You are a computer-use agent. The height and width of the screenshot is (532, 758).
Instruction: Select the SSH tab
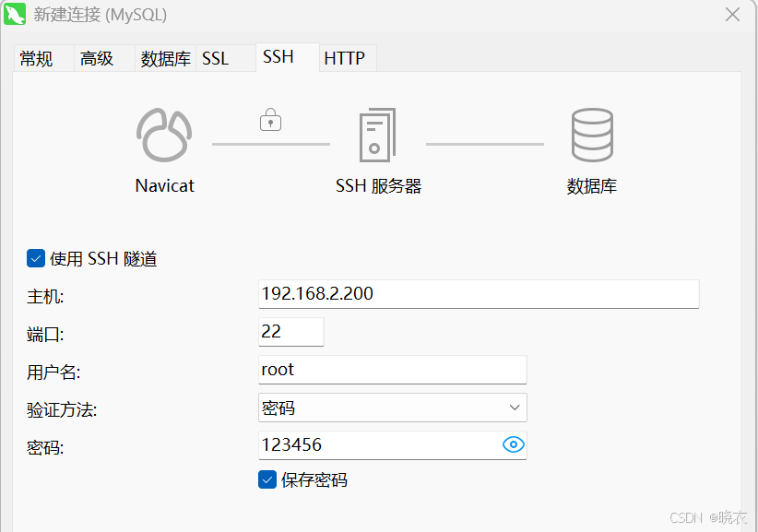(x=288, y=57)
